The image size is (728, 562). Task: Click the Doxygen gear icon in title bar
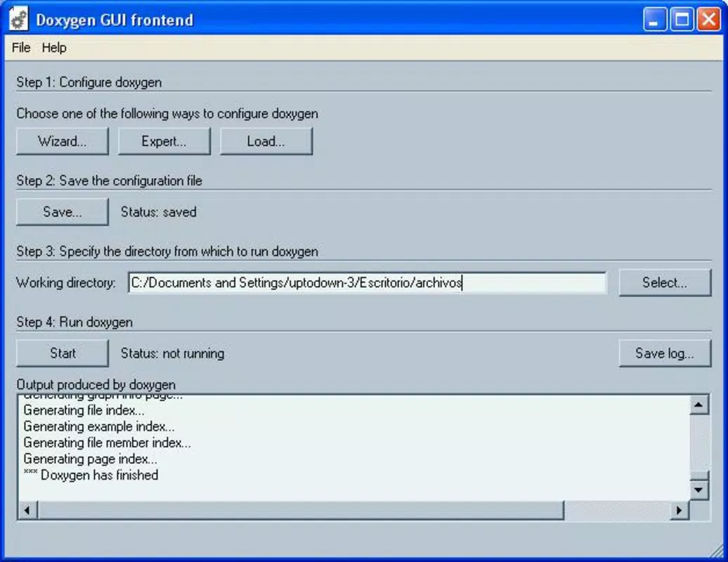19,20
